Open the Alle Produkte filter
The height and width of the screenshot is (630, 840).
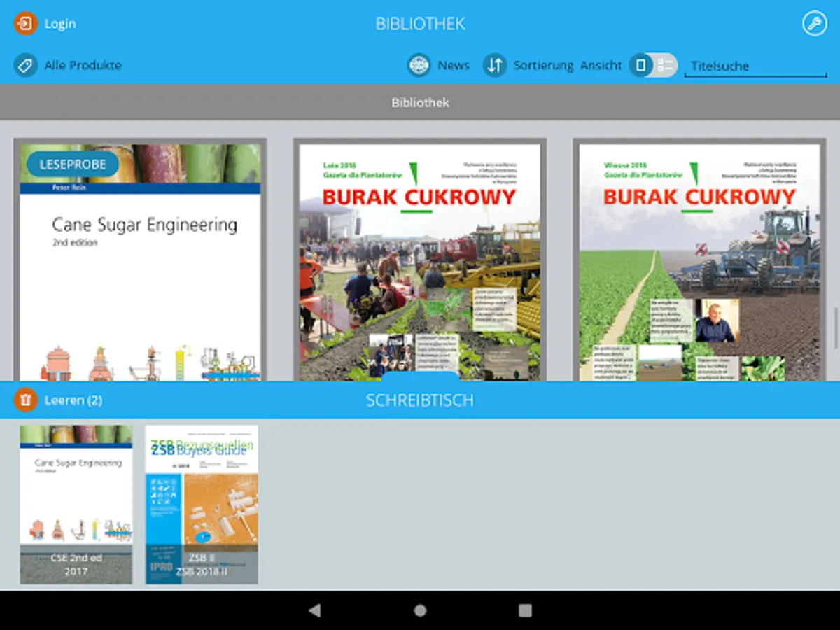(x=83, y=66)
